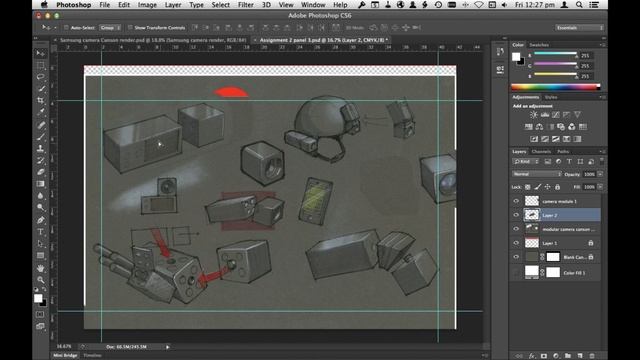Click the foreground color swatch in toolbox
Viewport: 640px width, 360px height.
pyautogui.click(x=38, y=298)
